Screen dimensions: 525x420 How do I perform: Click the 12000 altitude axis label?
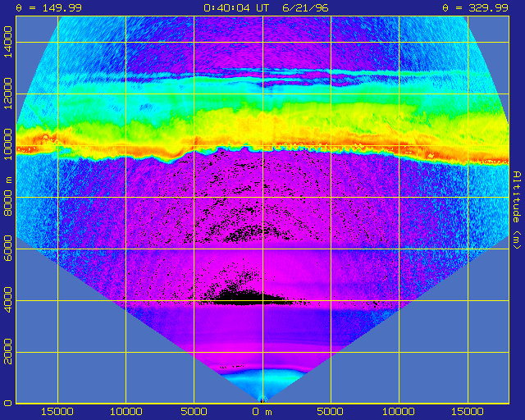tap(7, 94)
